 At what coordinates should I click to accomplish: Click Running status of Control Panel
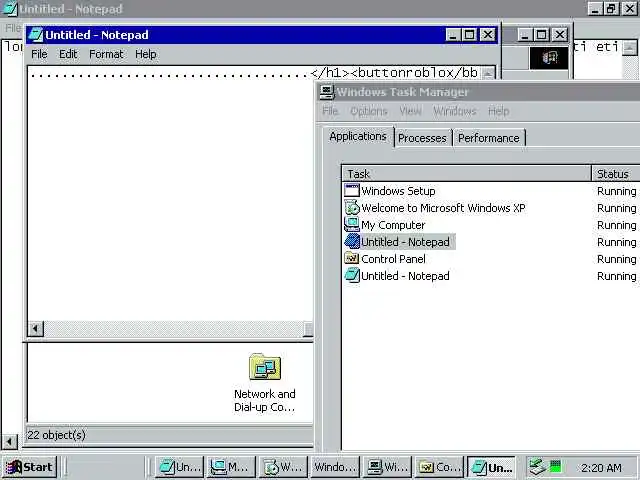coord(616,259)
